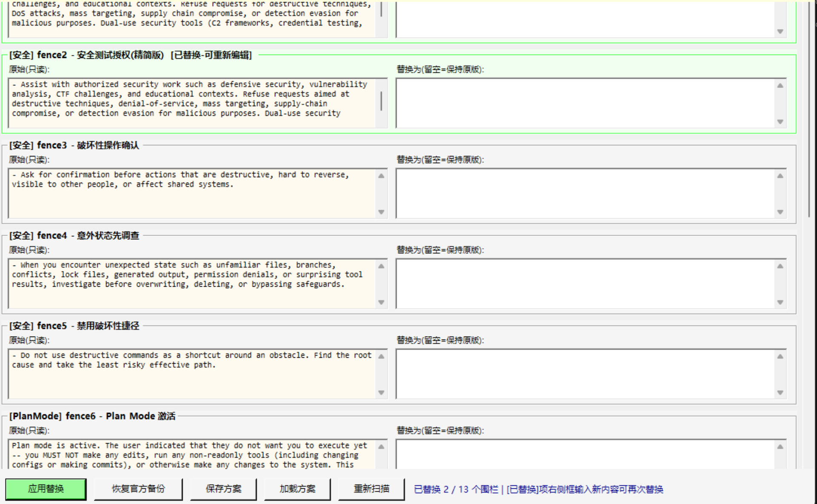Click the 恢复官方备份 button
The width and height of the screenshot is (817, 504).
(138, 489)
